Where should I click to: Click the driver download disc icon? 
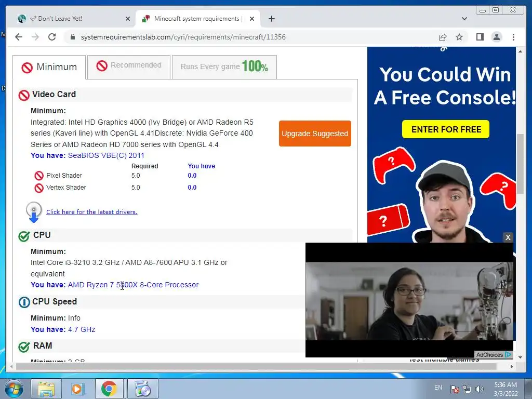pyautogui.click(x=34, y=212)
